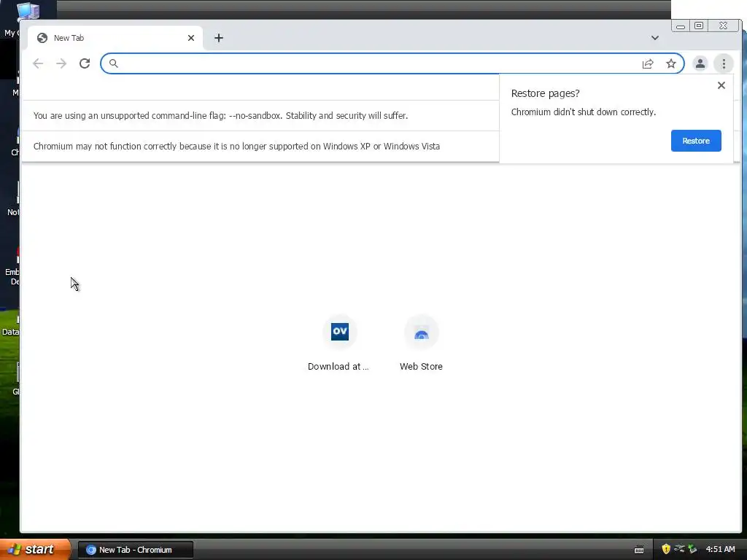This screenshot has height=560, width=747.
Task: Share this page using the share icon
Action: point(648,64)
